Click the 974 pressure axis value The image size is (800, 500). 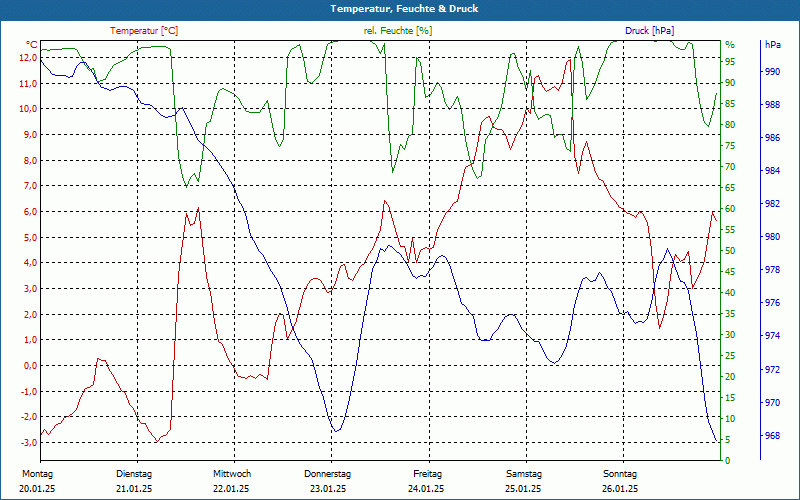coord(773,336)
